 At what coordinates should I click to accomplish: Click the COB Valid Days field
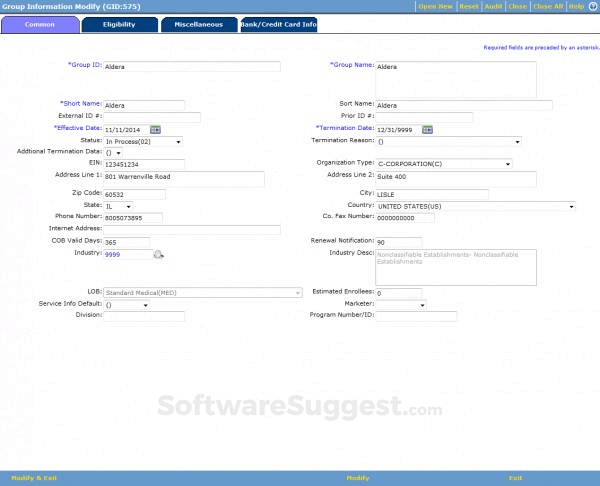(x=126, y=242)
